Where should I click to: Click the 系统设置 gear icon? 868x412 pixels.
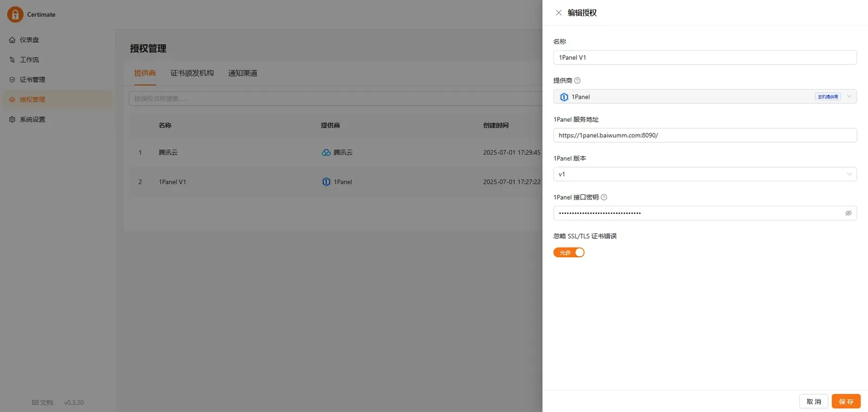pyautogui.click(x=12, y=119)
